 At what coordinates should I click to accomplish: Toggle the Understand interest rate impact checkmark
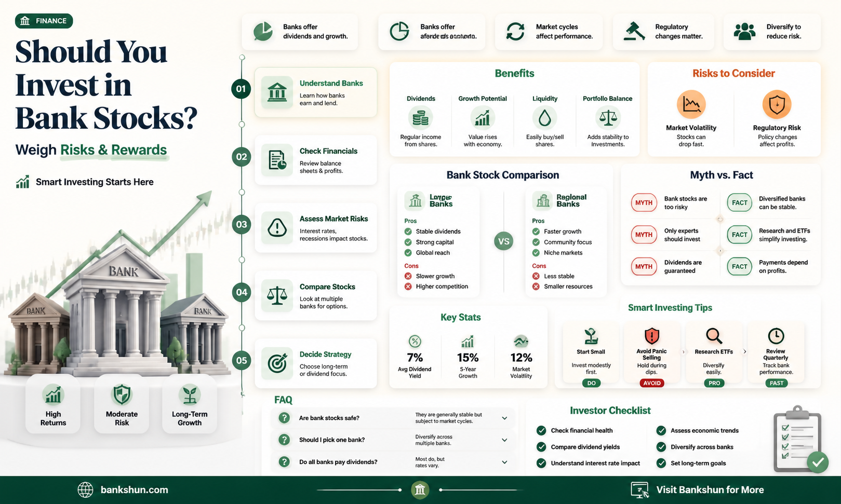click(x=541, y=463)
